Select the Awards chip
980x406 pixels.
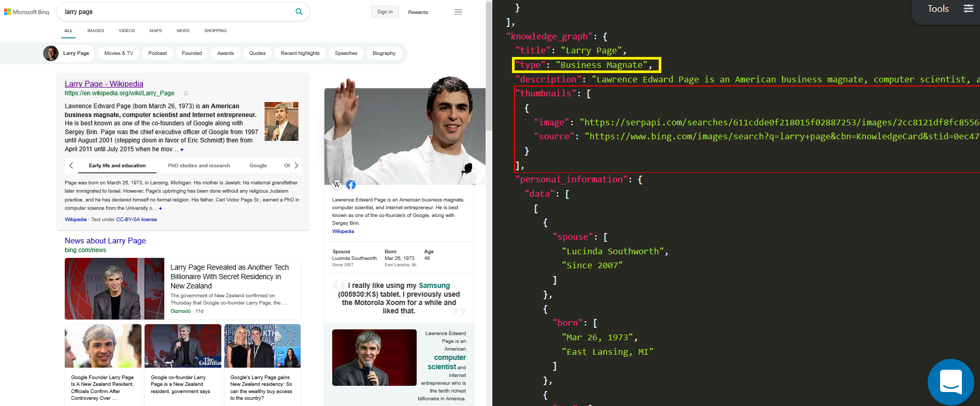[x=225, y=53]
